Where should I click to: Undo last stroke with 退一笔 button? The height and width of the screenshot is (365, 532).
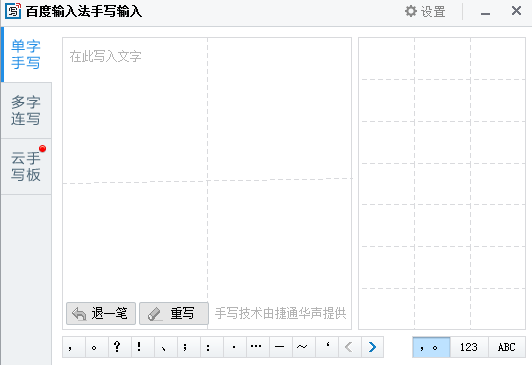click(101, 313)
